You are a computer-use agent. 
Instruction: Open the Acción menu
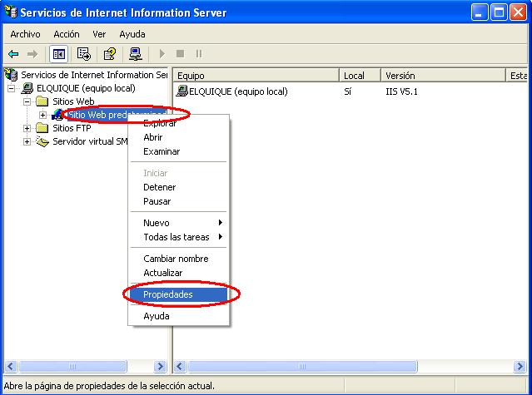pyautogui.click(x=67, y=34)
